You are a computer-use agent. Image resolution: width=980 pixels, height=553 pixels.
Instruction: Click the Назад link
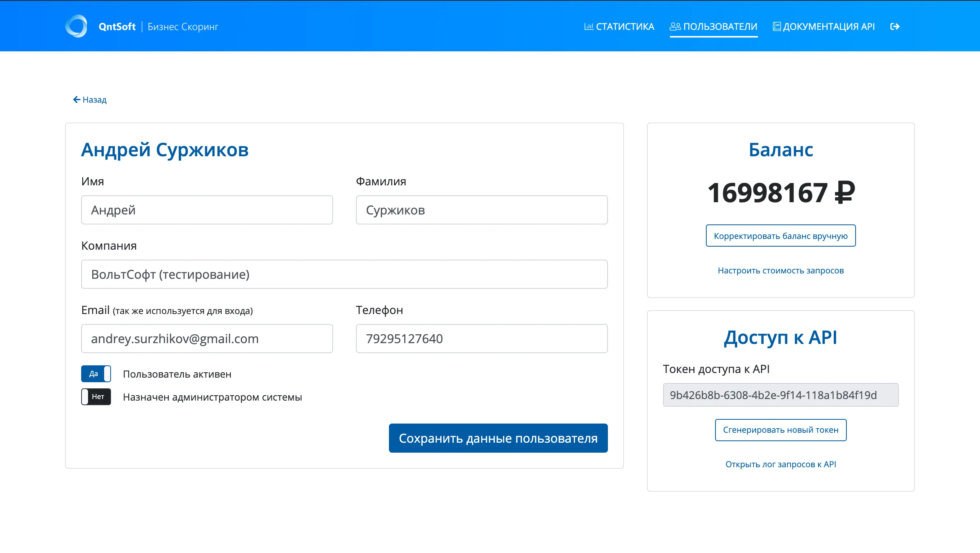[x=94, y=99]
